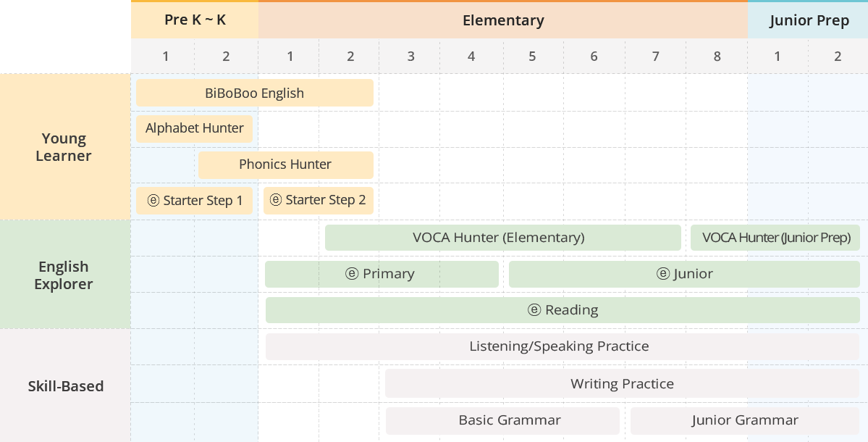The image size is (868, 442).
Task: Click the e-icon on Starter Step 1
Action: (x=153, y=201)
